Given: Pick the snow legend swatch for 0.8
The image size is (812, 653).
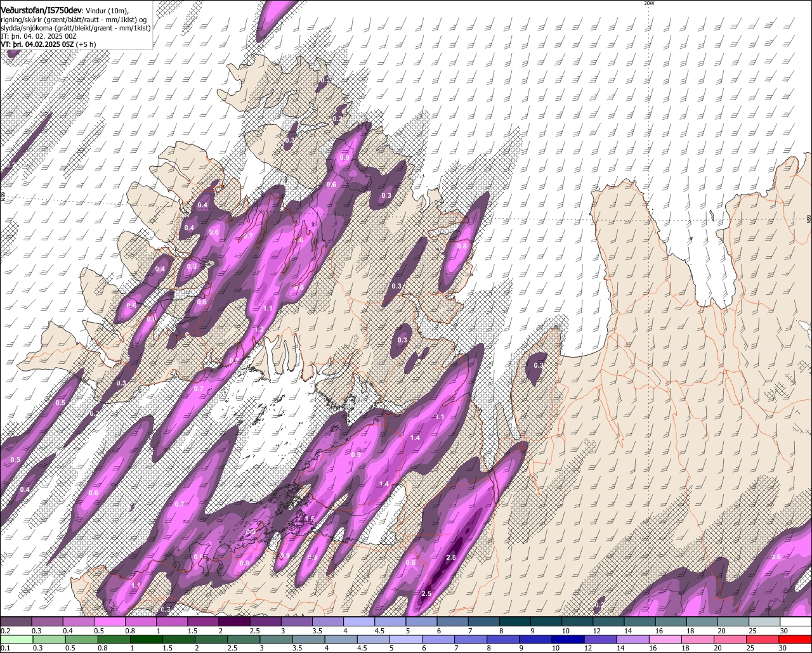Looking at the screenshot, I should point(140,622).
